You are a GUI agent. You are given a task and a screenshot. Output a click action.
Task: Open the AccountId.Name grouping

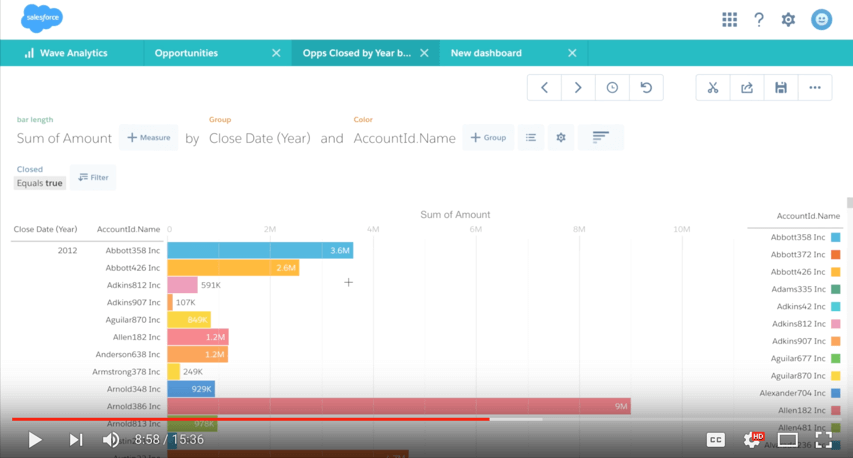coord(404,138)
